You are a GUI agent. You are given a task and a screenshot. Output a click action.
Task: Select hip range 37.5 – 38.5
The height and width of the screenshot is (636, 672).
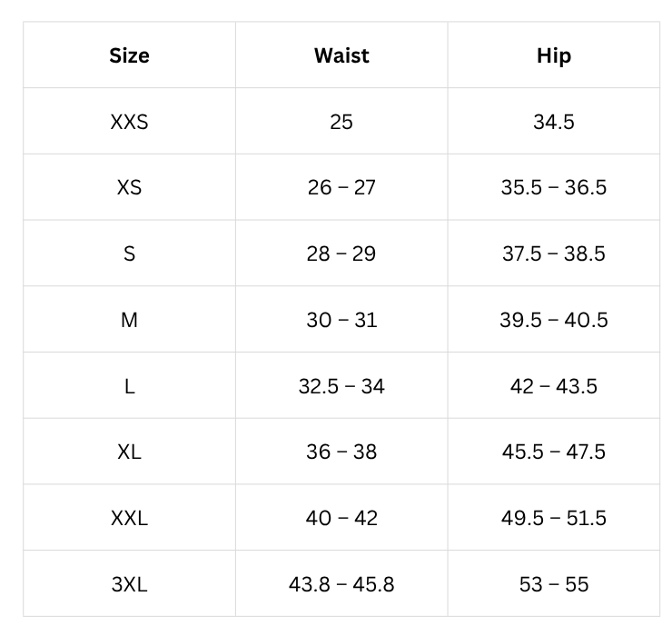[x=553, y=253]
